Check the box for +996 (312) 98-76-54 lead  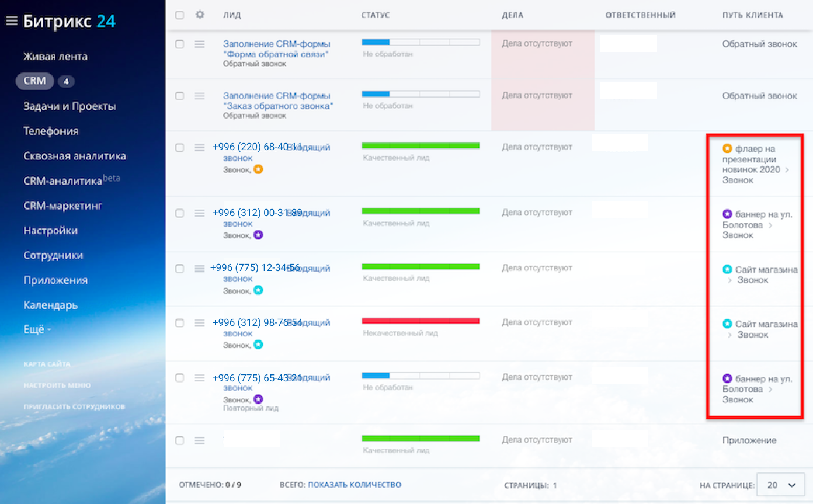pyautogui.click(x=180, y=323)
